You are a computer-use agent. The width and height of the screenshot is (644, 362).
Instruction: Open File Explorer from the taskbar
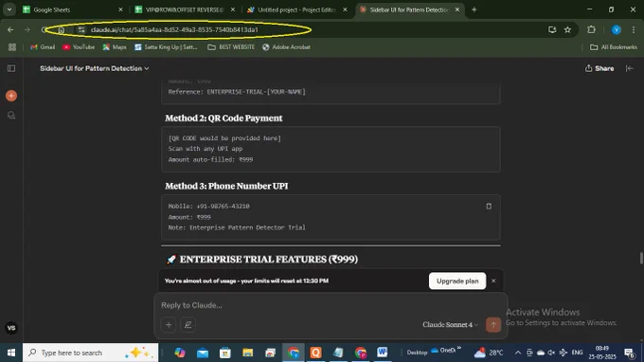pyautogui.click(x=248, y=353)
